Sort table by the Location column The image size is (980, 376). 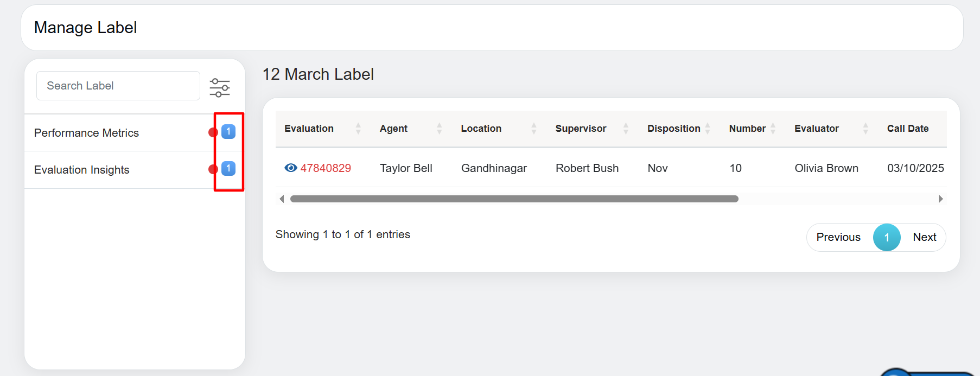coord(533,129)
